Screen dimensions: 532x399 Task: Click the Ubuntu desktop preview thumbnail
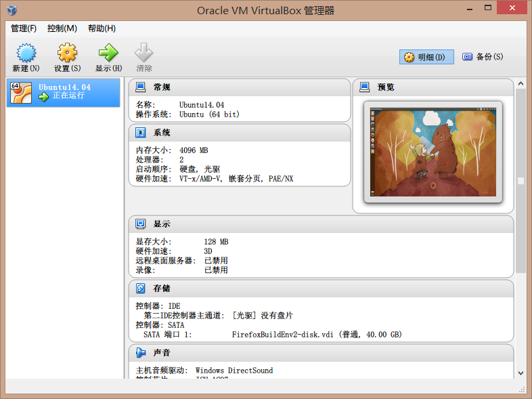(433, 152)
